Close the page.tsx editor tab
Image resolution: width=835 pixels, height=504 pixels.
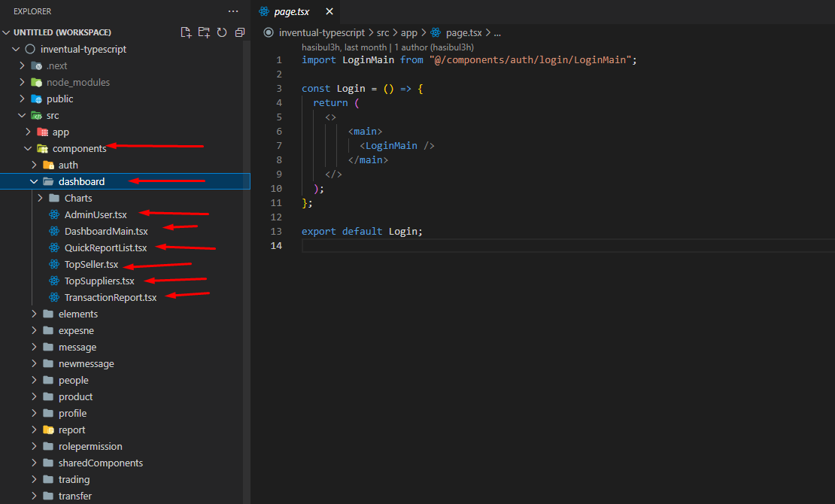point(329,12)
